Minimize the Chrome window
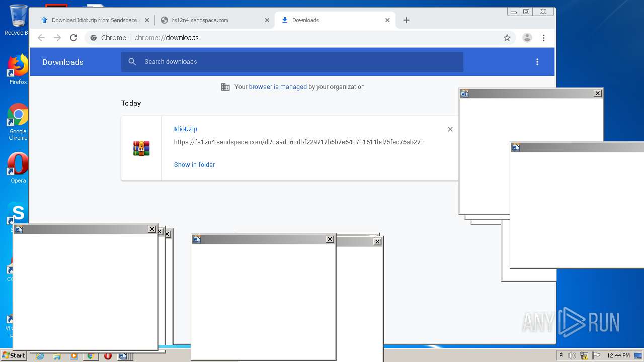644x362 pixels. pos(514,12)
